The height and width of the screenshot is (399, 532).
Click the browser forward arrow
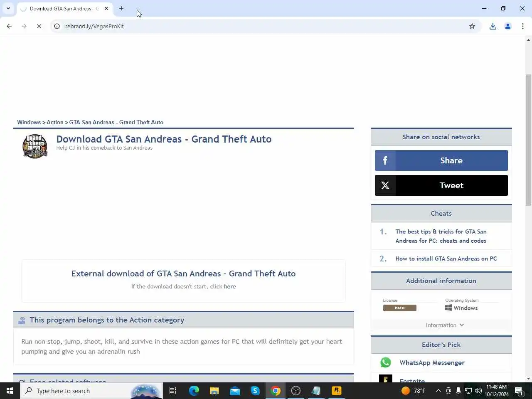(x=24, y=26)
